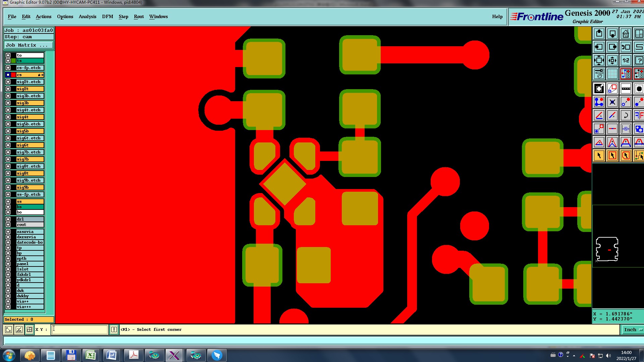
Task: Open the Rout menu
Action: point(139,17)
